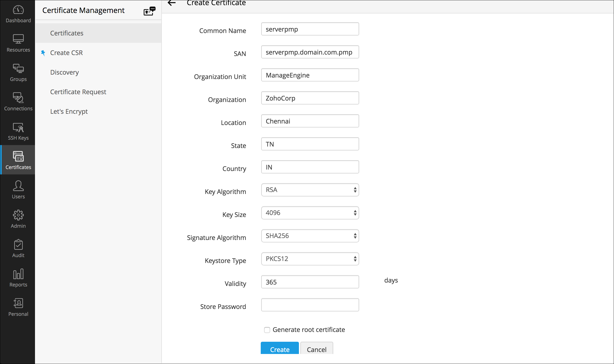Open the Key Size 4096 dropdown
The image size is (614, 364).
[310, 213]
